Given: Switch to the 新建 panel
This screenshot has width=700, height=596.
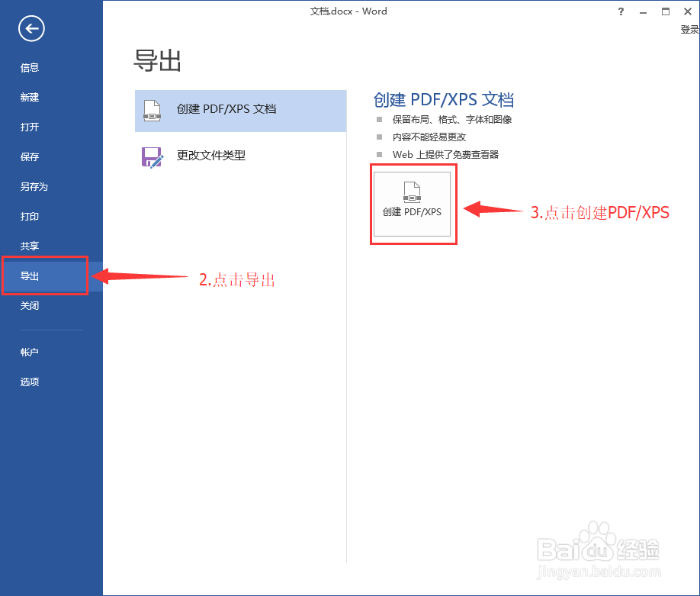Looking at the screenshot, I should [29, 97].
